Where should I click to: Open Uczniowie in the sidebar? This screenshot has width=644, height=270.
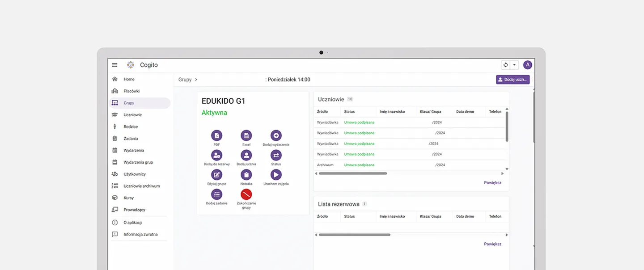tap(140, 115)
